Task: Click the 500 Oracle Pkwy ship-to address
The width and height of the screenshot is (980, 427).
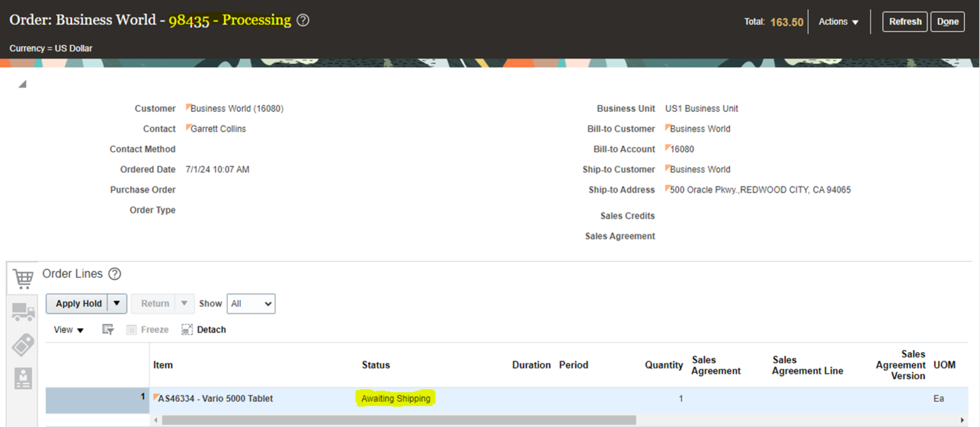Action: click(760, 190)
